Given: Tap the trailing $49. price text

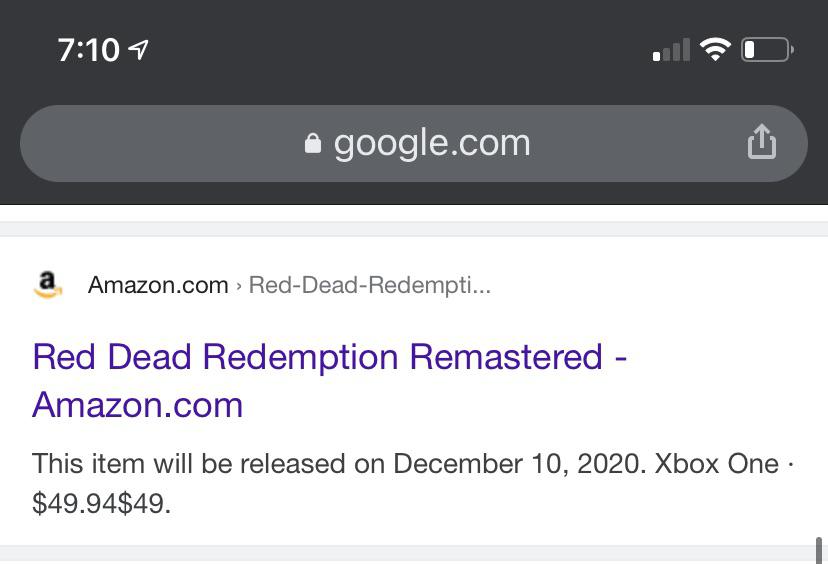Looking at the screenshot, I should coord(145,503).
